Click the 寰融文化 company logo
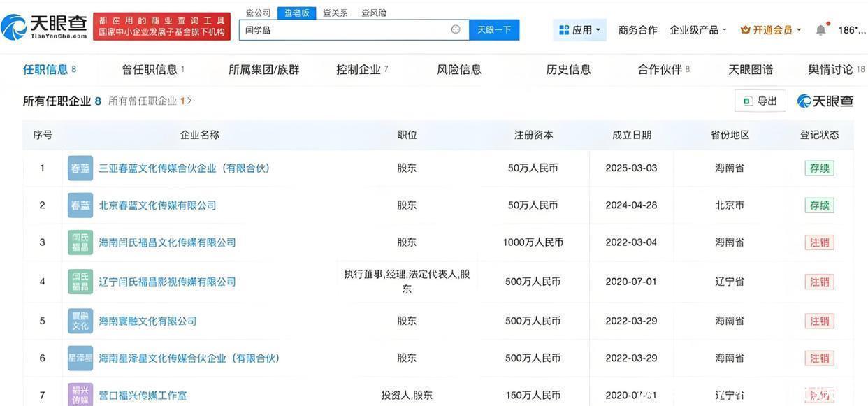The width and height of the screenshot is (868, 406). (80, 321)
